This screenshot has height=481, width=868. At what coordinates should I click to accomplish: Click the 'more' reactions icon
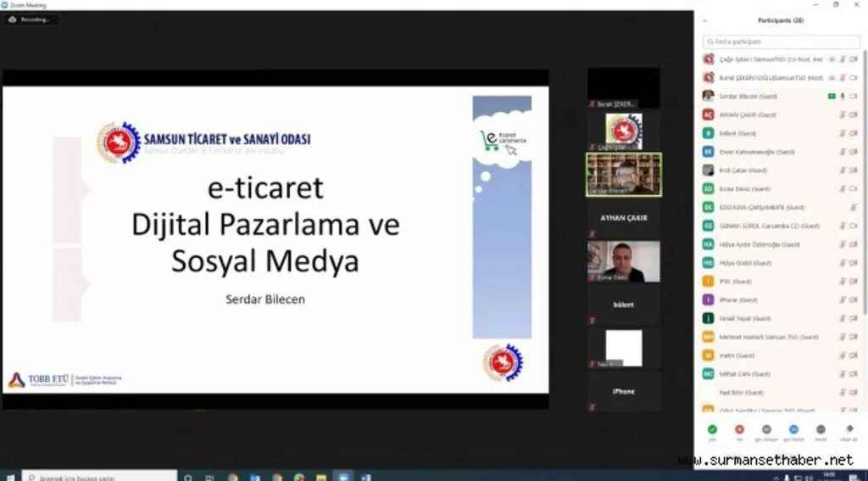[821, 429]
